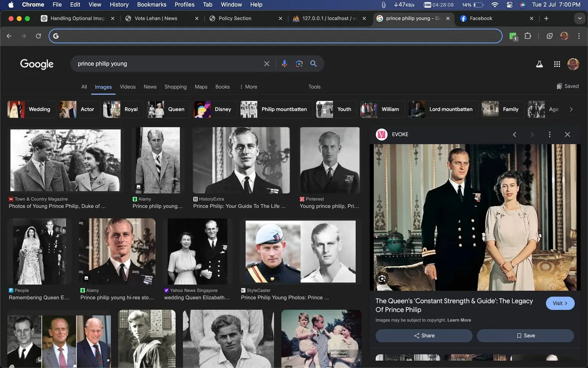
Task: Select the Disney filter chip
Action: (214, 109)
